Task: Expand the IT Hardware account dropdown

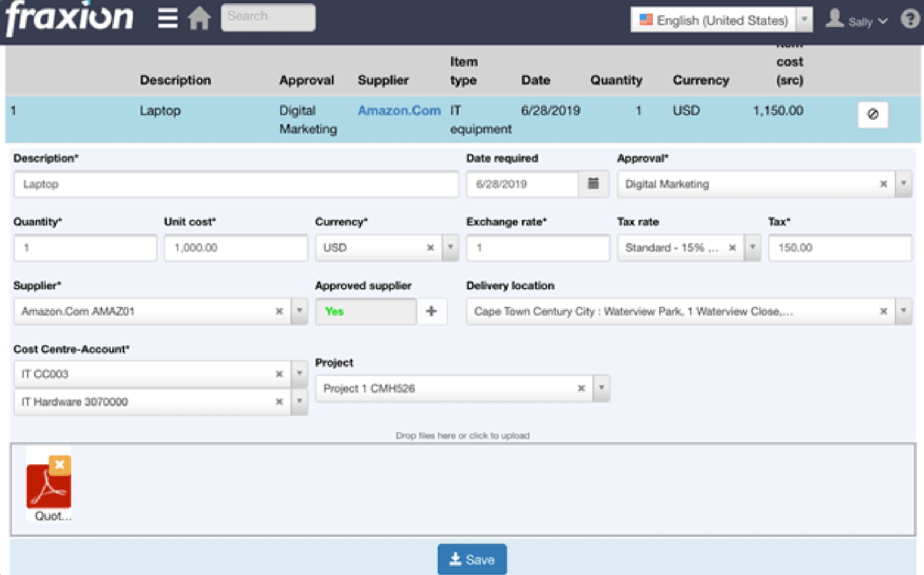Action: (x=299, y=402)
